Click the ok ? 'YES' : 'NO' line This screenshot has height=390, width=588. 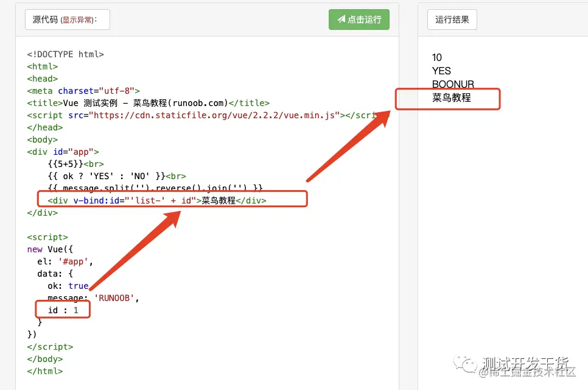[117, 176]
